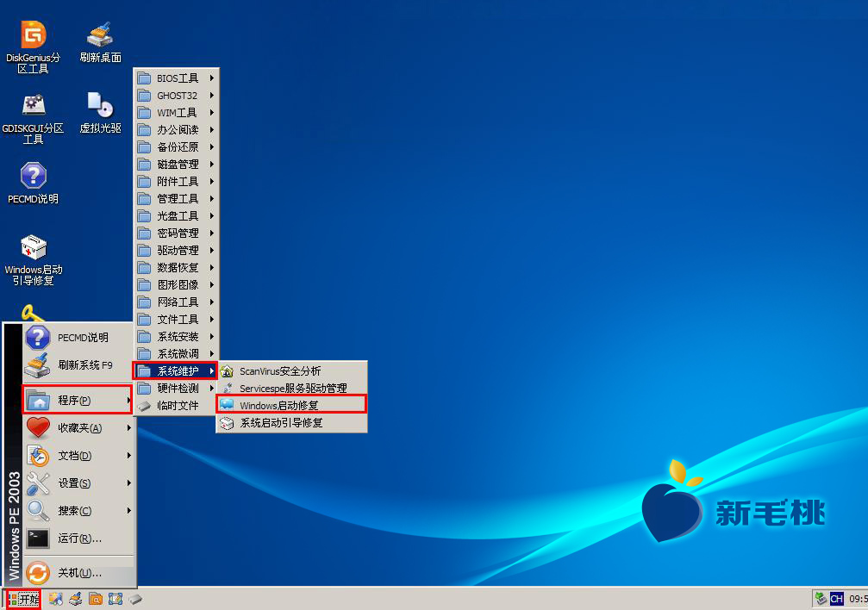Expand the GHOST32 program folder
Screen dimensions: 868x610
(177, 96)
